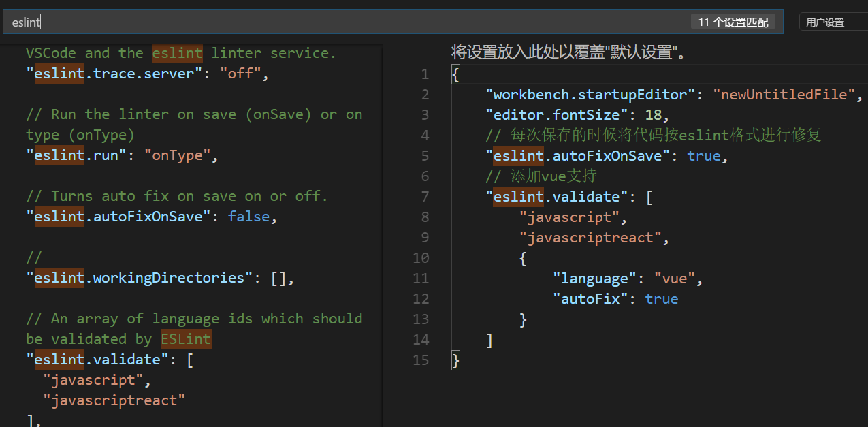Click the "off" value in default settings
The height and width of the screenshot is (427, 868).
point(240,74)
